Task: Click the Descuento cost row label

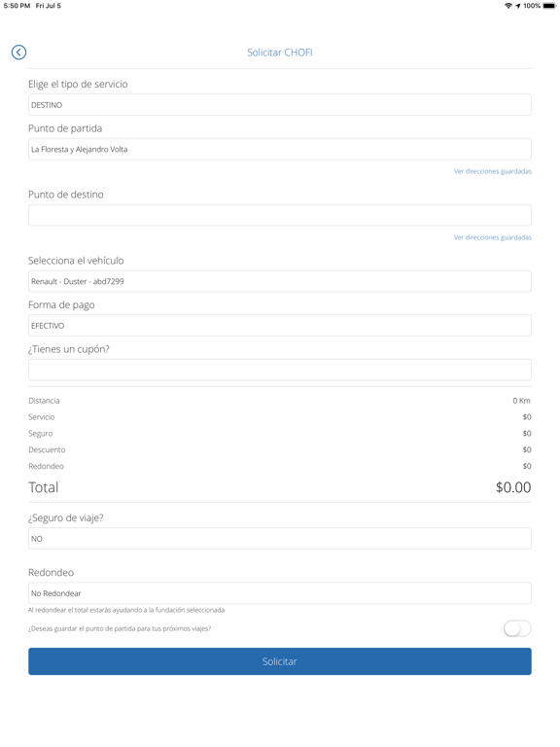Action: 47,449
